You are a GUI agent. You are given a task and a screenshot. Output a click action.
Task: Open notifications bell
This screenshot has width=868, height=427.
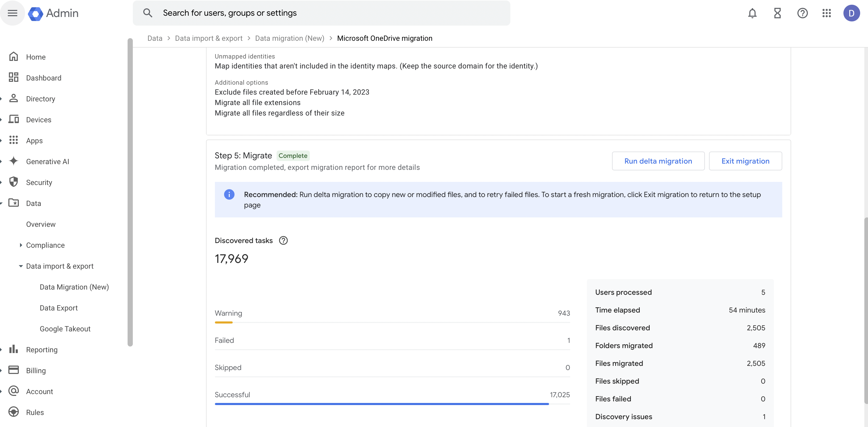(752, 13)
